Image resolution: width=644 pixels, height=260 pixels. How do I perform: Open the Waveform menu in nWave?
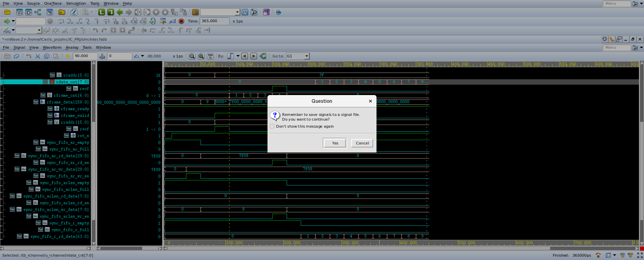click(52, 47)
